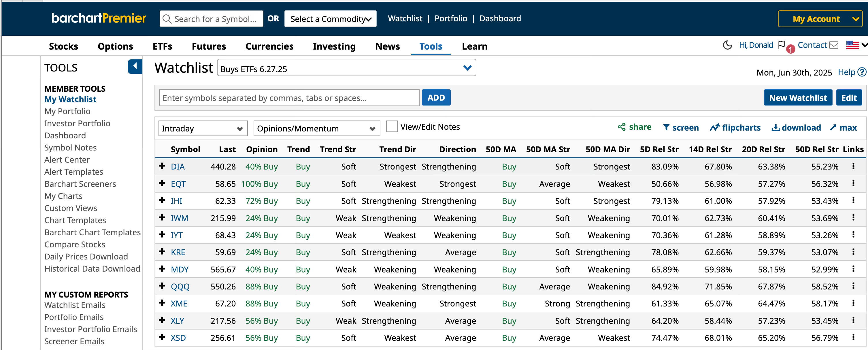Expand MDY row plus icon
Image resolution: width=868 pixels, height=350 pixels.
162,269
